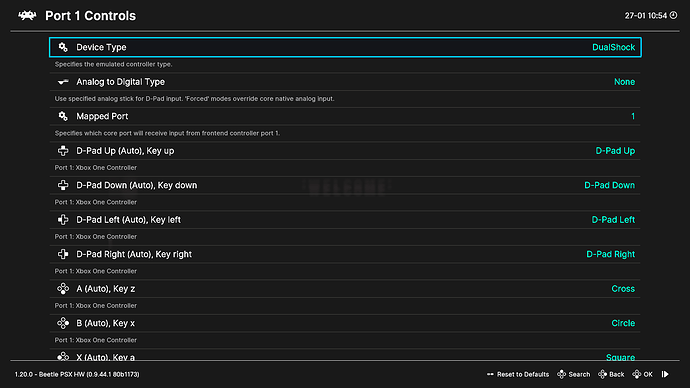Click the Reset to Defaults label

click(x=523, y=374)
